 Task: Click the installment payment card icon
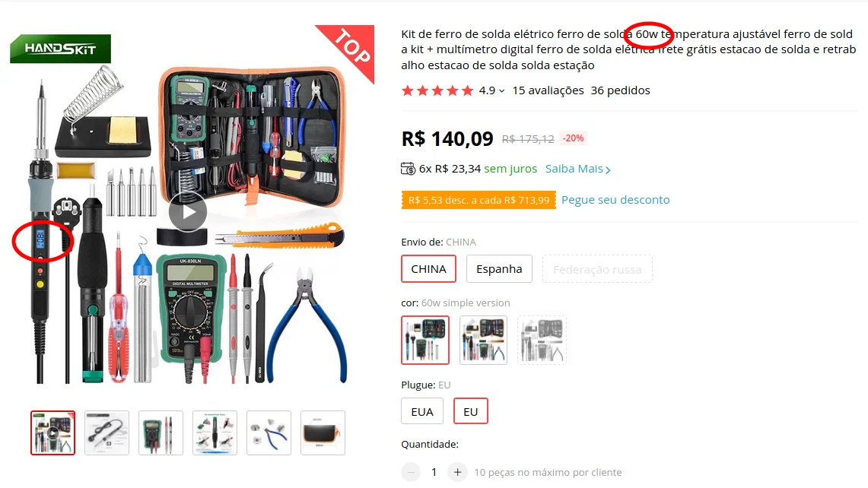[x=408, y=169]
